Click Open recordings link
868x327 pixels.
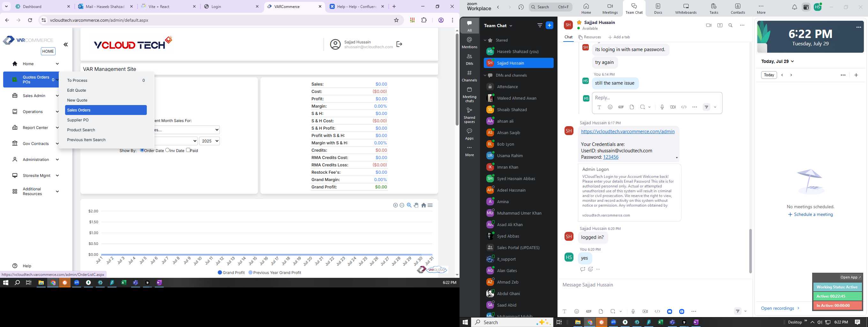(780, 308)
